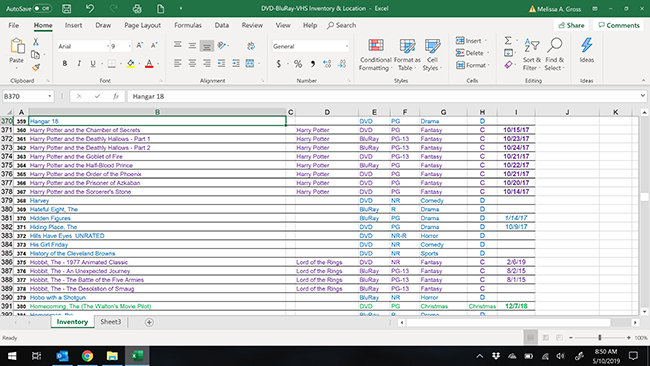Zoom out with minus button
This screenshot has width=650, height=366.
point(571,338)
